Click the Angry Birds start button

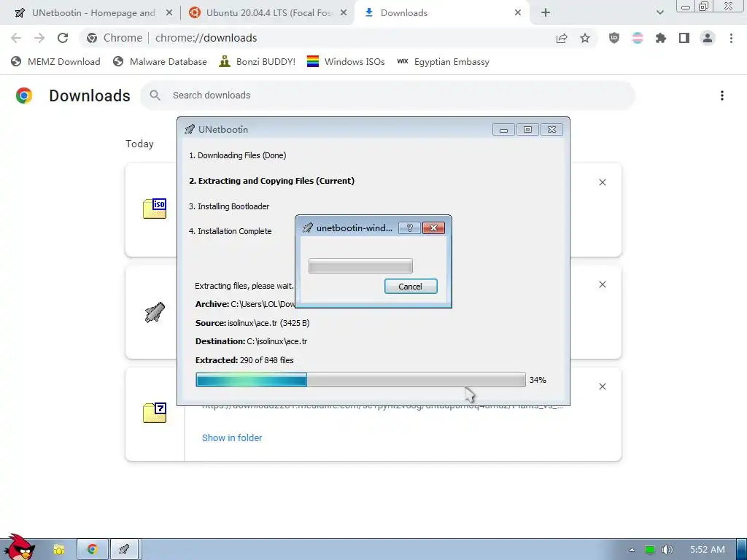19,548
